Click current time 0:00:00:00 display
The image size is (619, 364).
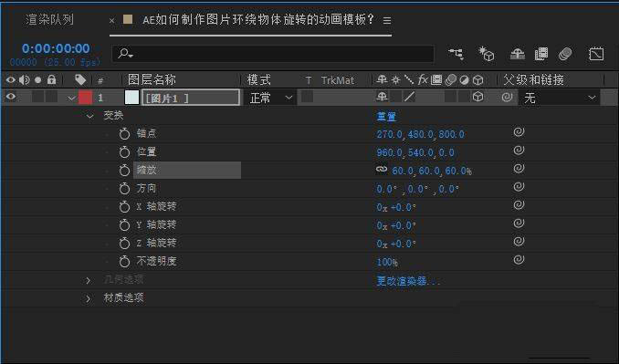56,48
